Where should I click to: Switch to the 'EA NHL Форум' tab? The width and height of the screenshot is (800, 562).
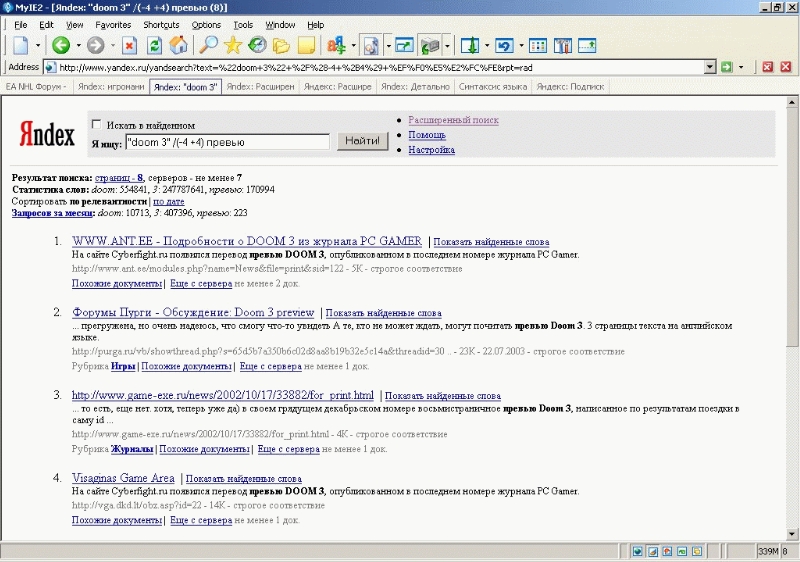[36, 87]
